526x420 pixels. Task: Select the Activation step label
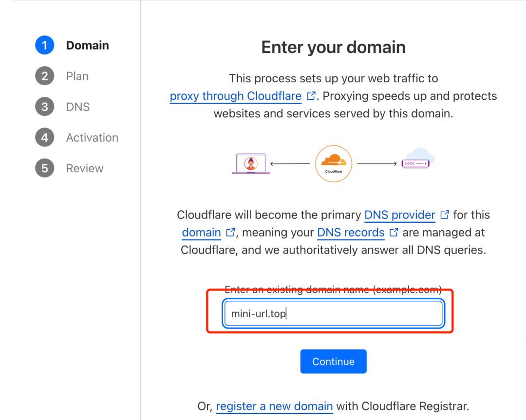tap(92, 137)
